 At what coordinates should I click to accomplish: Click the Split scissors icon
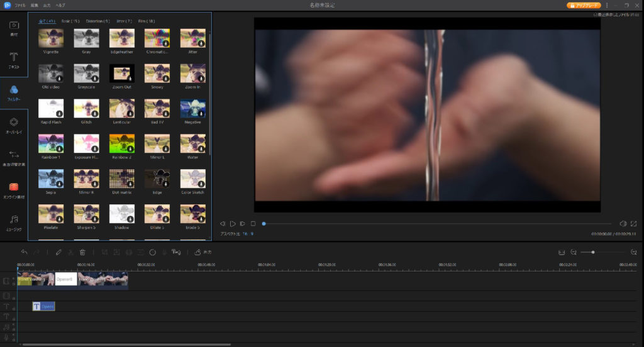click(70, 252)
